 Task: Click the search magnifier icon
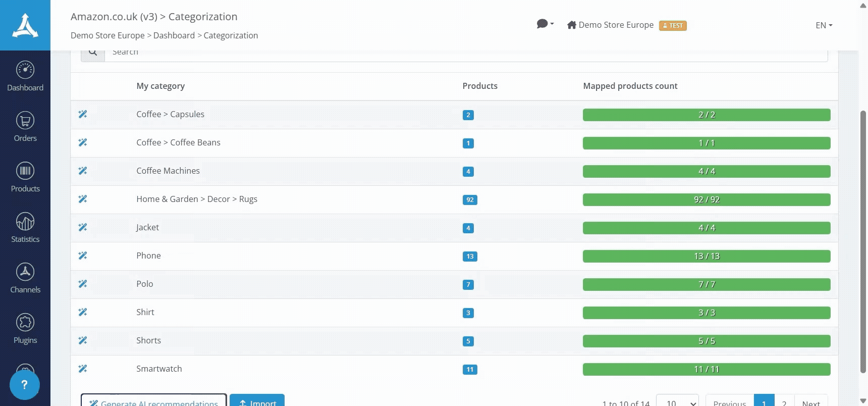point(93,53)
